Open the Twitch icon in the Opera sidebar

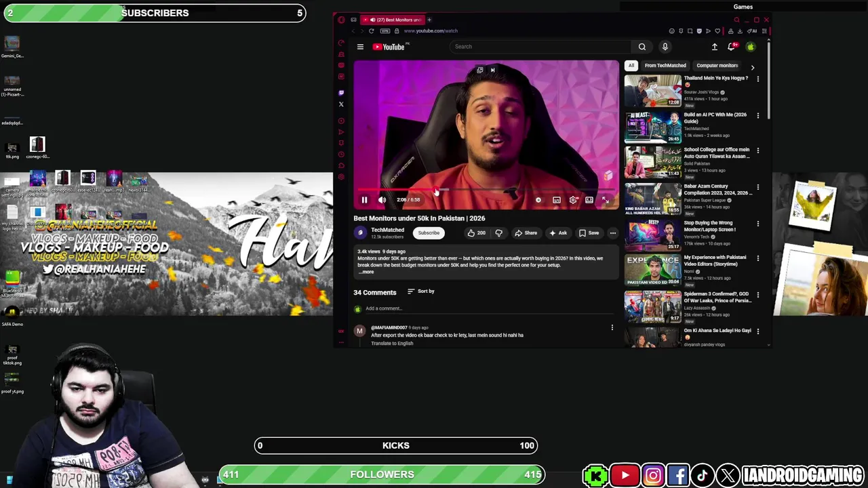341,93
